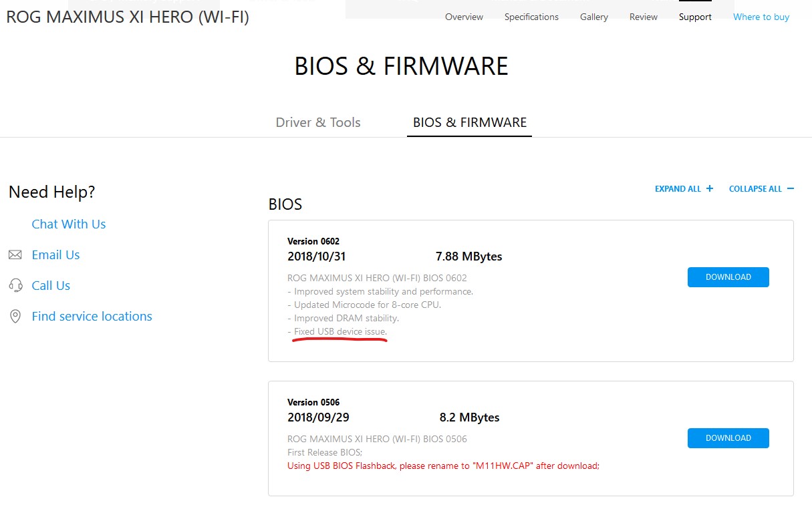The image size is (812, 517).
Task: Open the Email Us link
Action: pos(55,255)
